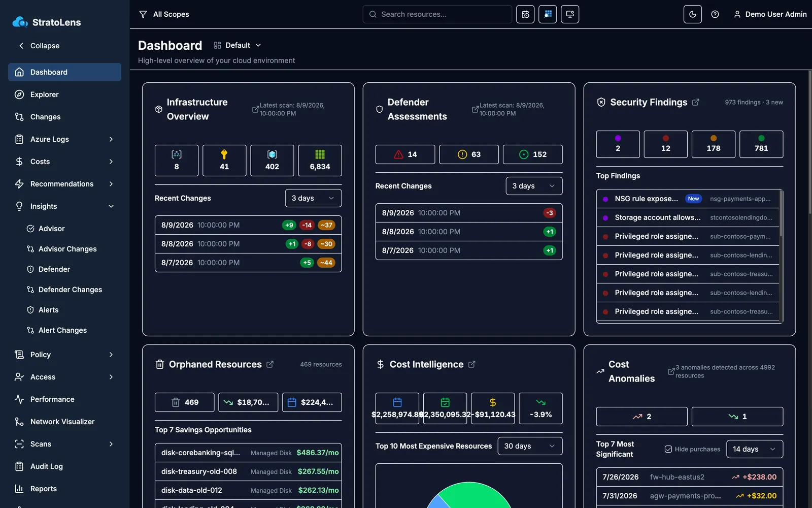Select green severity tile showing 781
812x508 pixels.
point(761,144)
